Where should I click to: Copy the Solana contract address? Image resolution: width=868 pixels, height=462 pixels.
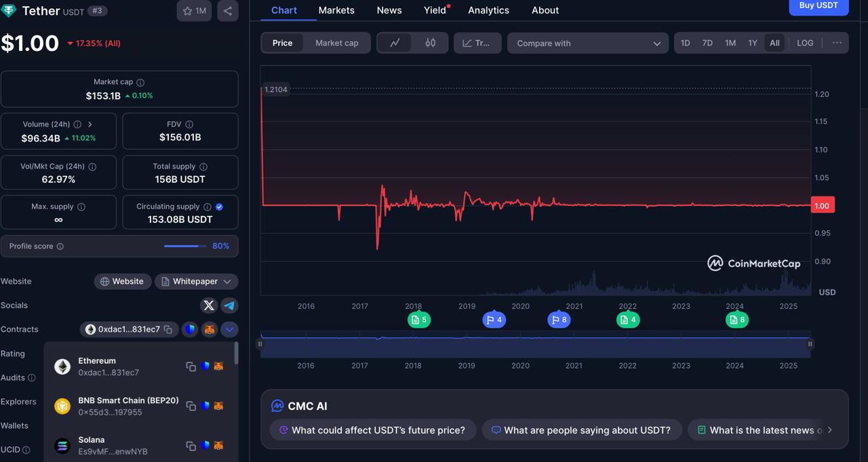point(191,446)
